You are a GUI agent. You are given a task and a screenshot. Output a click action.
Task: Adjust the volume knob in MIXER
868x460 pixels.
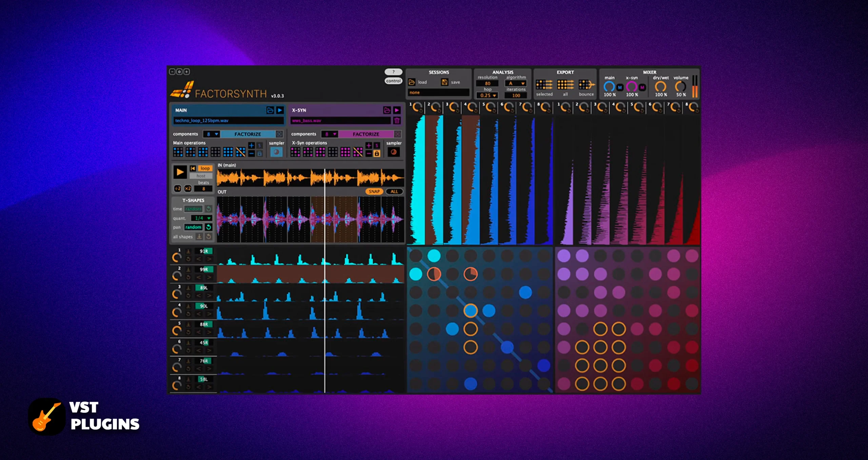pos(680,87)
